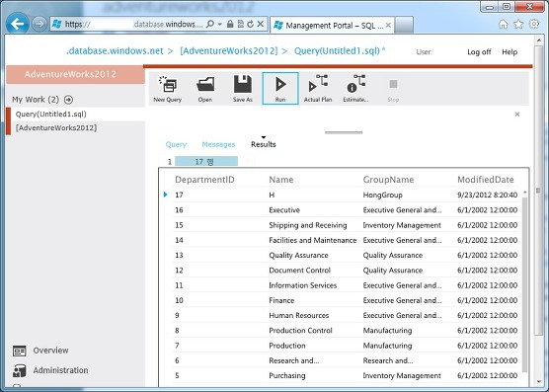Open Administration section
This screenshot has width=549, height=392.
tap(50, 370)
